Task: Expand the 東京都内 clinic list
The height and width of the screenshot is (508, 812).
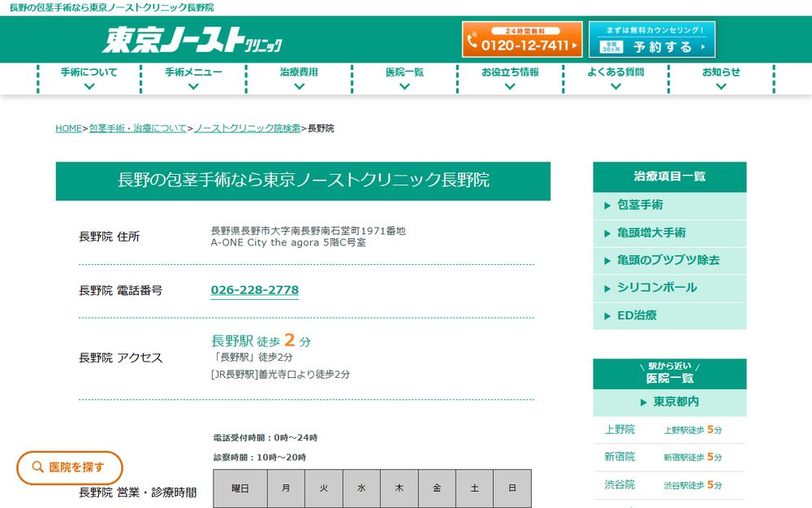Action: click(x=670, y=402)
